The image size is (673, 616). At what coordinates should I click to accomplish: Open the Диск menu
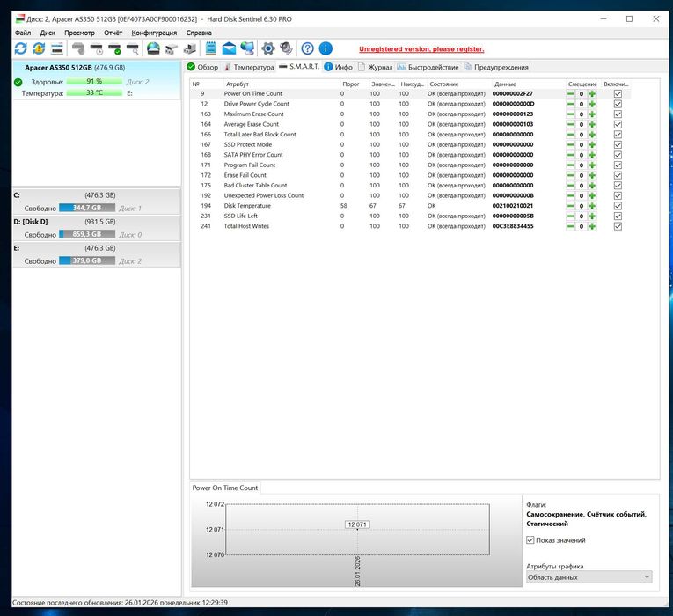(48, 33)
